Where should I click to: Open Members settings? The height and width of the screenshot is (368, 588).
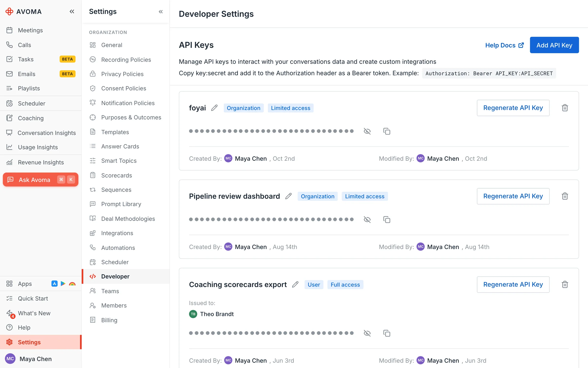coord(125,305)
